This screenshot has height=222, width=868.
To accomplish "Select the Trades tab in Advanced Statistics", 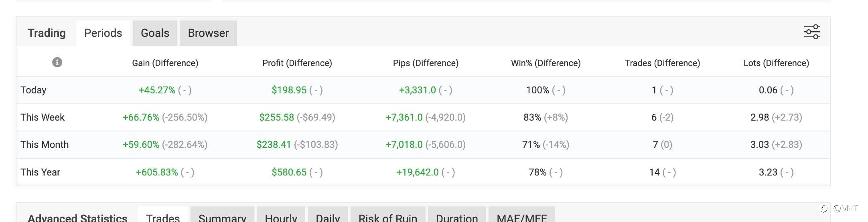I will pyautogui.click(x=163, y=217).
